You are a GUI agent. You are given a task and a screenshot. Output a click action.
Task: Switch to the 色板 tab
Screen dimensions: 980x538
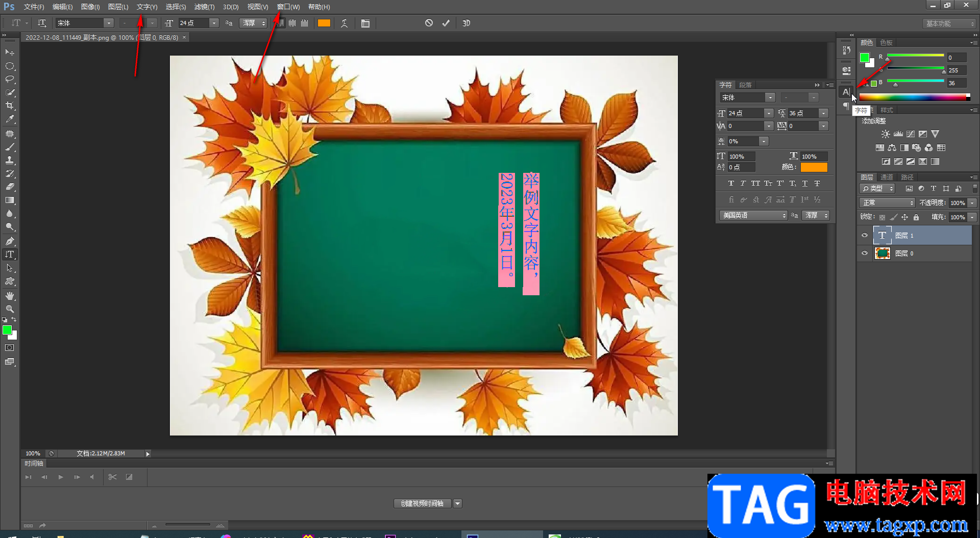coord(886,42)
